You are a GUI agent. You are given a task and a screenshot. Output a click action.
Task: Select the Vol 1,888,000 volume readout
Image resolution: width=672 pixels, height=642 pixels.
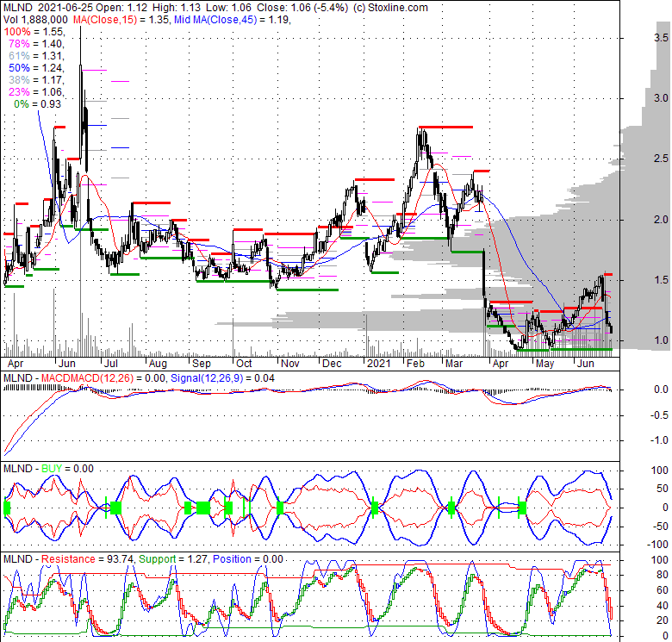click(35, 20)
